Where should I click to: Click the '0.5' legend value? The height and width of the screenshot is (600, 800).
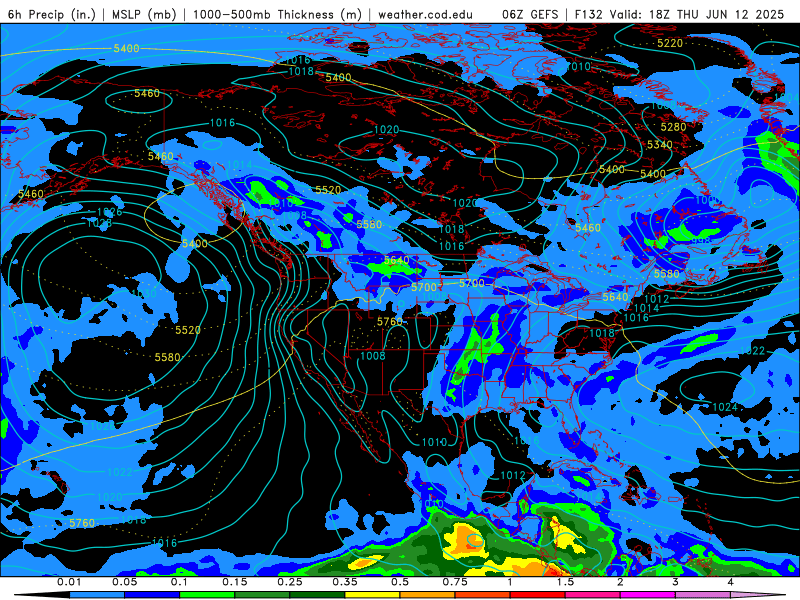click(400, 582)
